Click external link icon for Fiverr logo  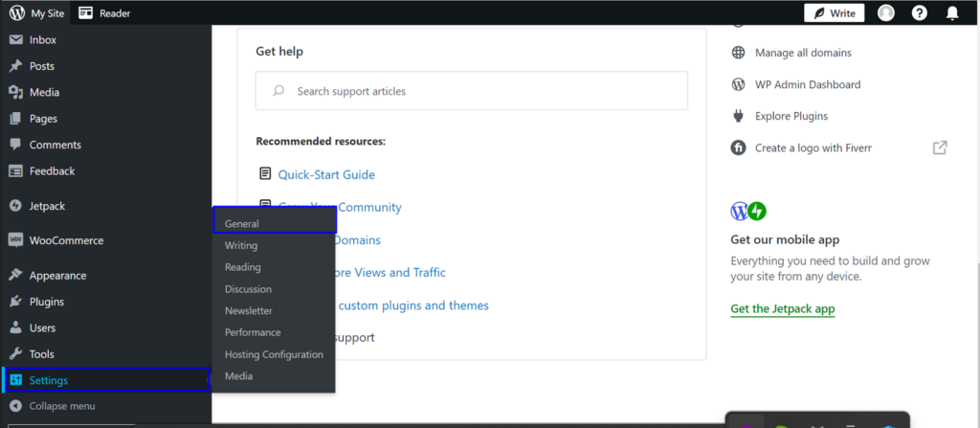pyautogui.click(x=940, y=148)
